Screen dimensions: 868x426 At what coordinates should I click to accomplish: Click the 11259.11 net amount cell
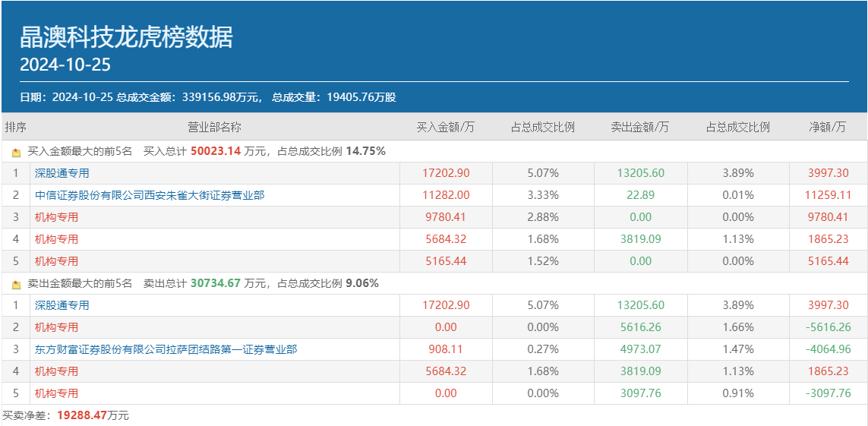tap(828, 195)
